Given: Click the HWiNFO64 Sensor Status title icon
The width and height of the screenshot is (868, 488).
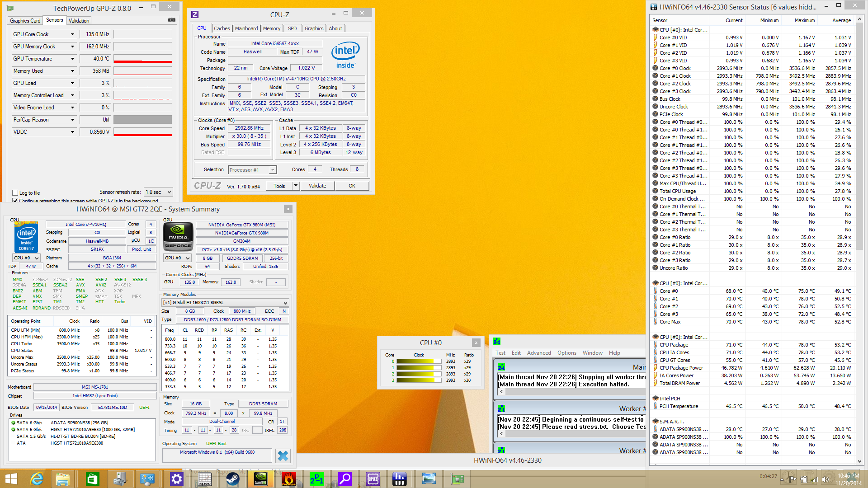Looking at the screenshot, I should pos(654,7).
